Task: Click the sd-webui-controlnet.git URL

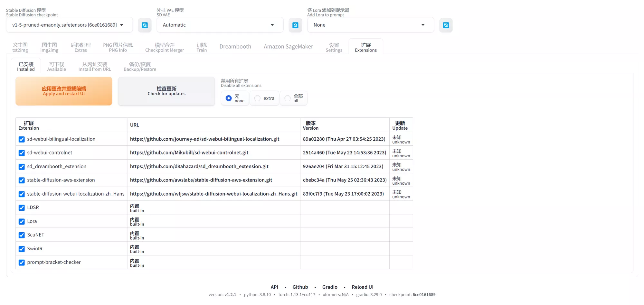Action: pyautogui.click(x=189, y=152)
